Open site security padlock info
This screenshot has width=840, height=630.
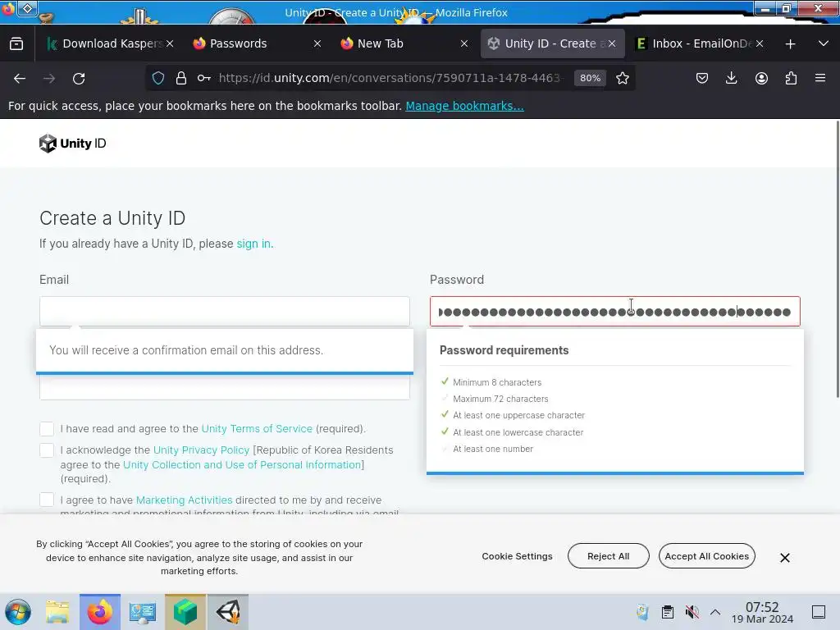[x=181, y=78]
